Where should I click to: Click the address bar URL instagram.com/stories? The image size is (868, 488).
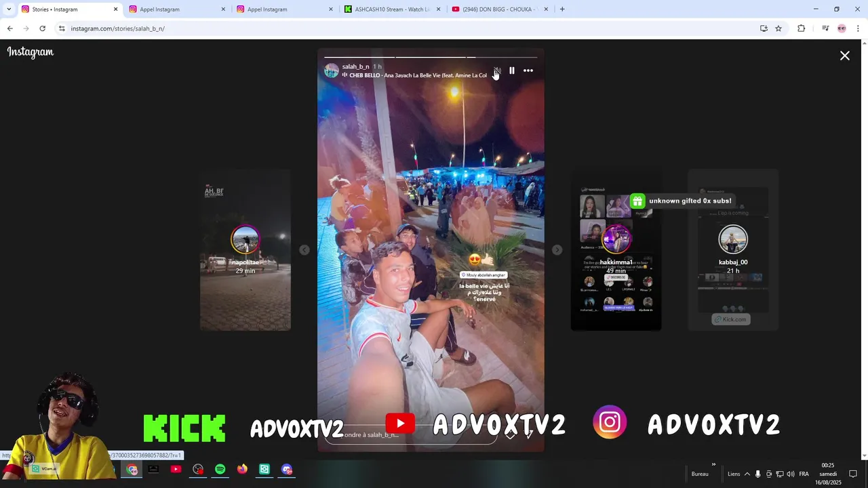tap(118, 28)
